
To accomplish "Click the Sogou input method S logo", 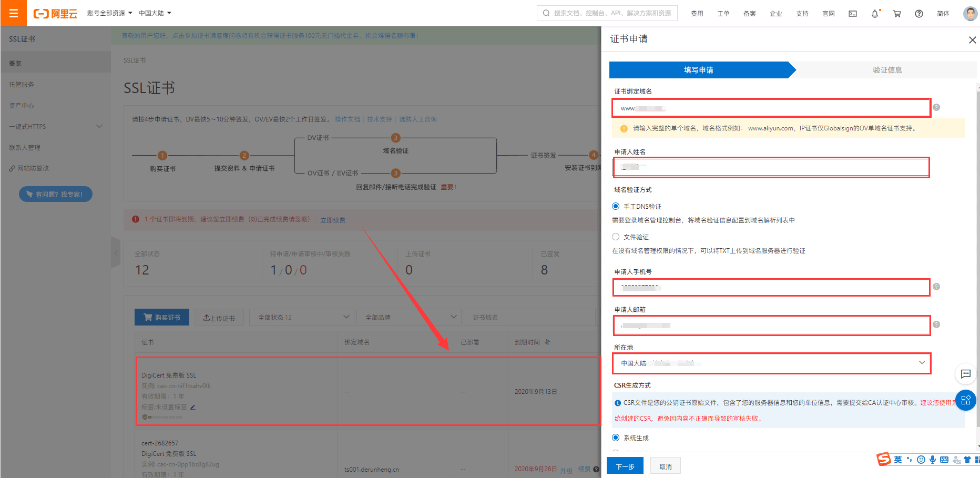I will click(x=884, y=459).
